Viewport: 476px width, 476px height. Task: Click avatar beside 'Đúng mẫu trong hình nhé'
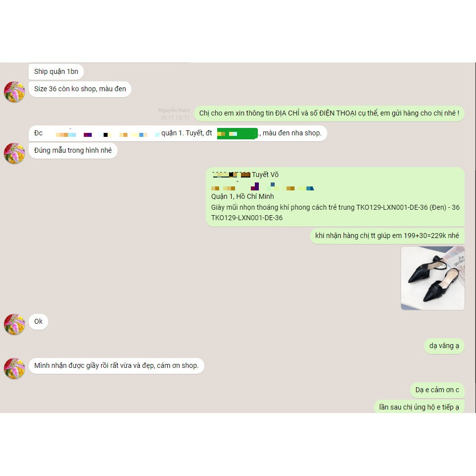[14, 153]
